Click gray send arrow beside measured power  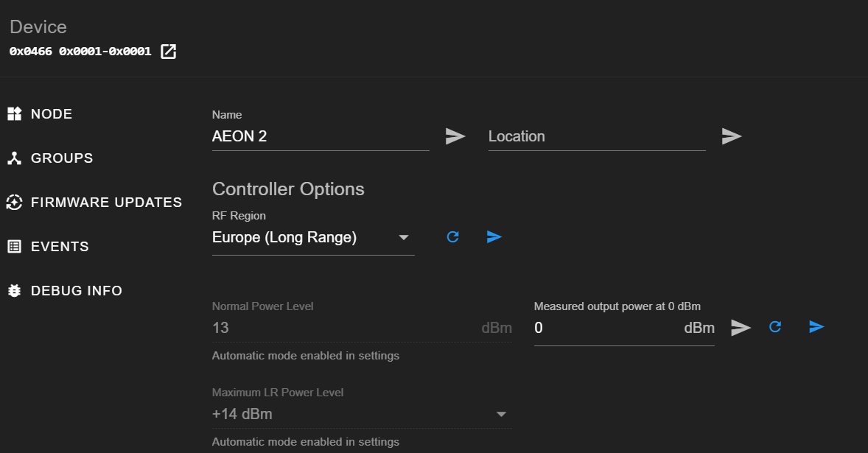pyautogui.click(x=741, y=328)
